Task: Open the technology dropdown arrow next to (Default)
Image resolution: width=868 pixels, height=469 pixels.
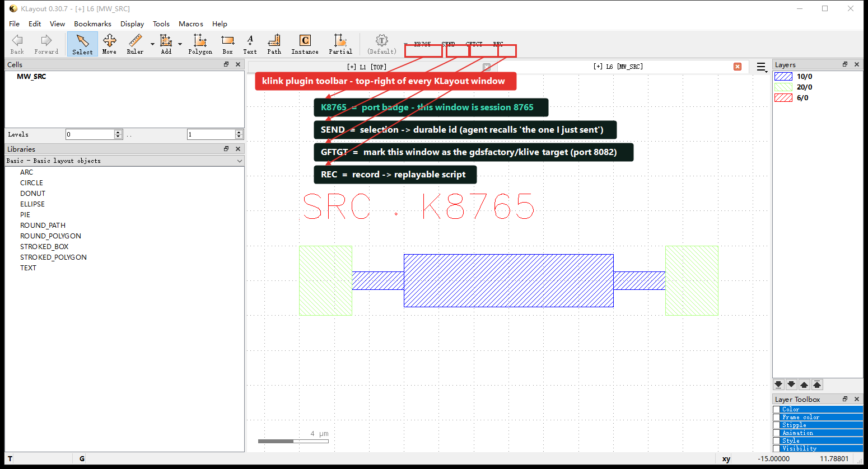Action: pyautogui.click(x=405, y=44)
